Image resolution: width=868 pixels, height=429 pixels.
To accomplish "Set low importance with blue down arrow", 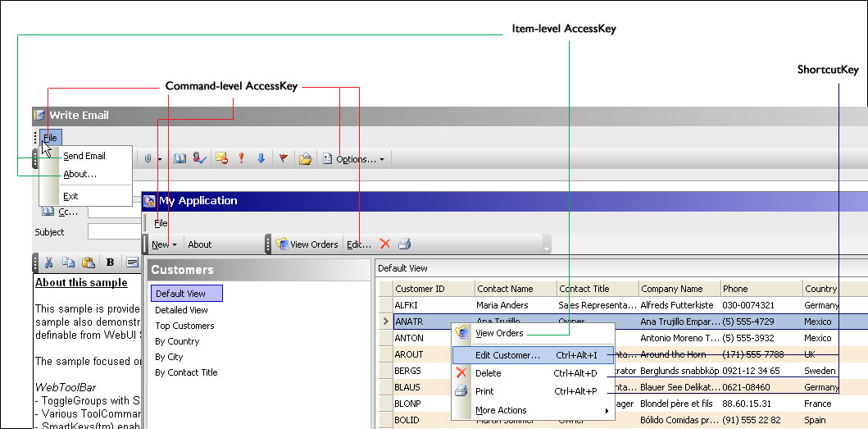I will pyautogui.click(x=261, y=158).
